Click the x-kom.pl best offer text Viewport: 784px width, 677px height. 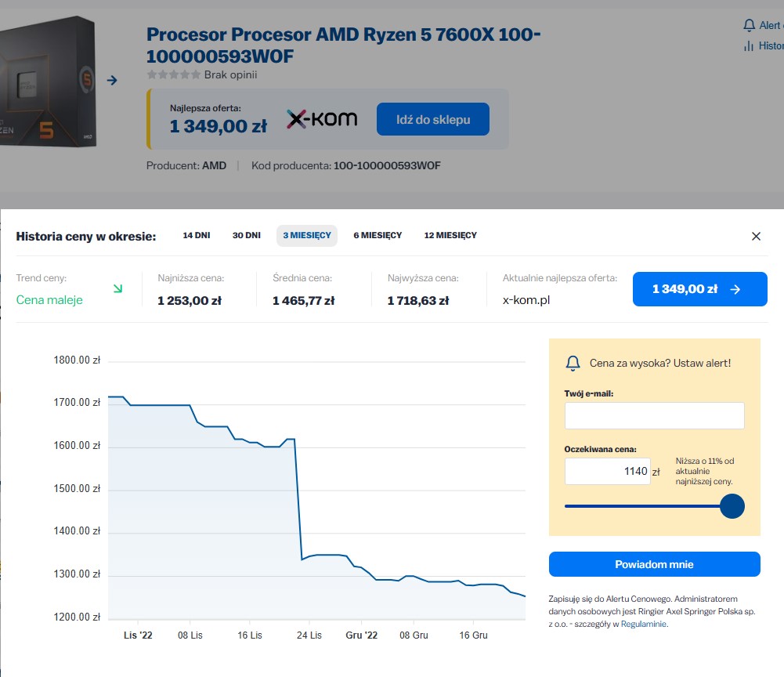(526, 300)
